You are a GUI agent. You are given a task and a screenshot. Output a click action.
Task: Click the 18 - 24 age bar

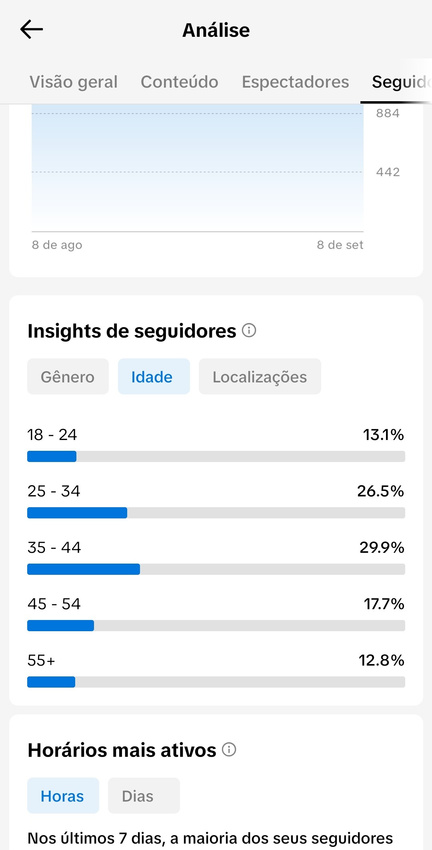pos(216,456)
